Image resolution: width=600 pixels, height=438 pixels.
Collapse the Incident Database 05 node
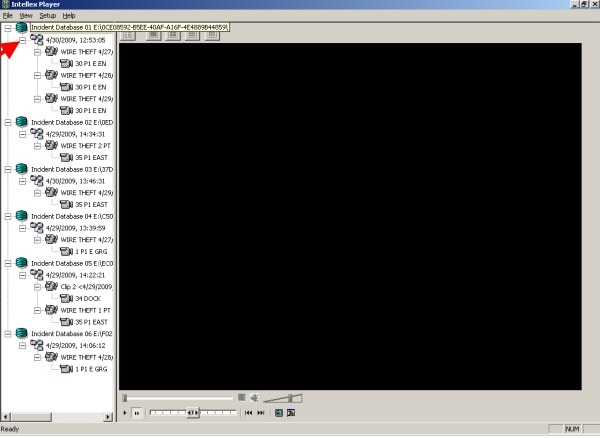(8, 264)
